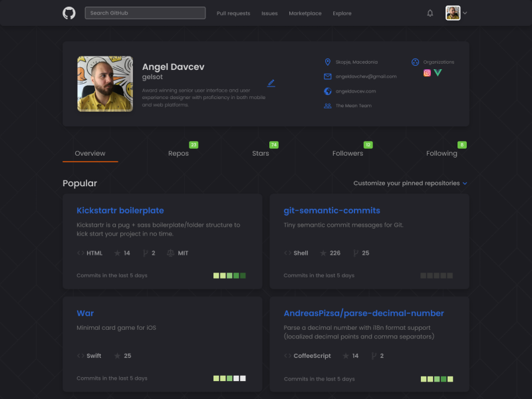Click the Vue organization icon
Viewport: 532px width, 399px height.
pyautogui.click(x=438, y=72)
